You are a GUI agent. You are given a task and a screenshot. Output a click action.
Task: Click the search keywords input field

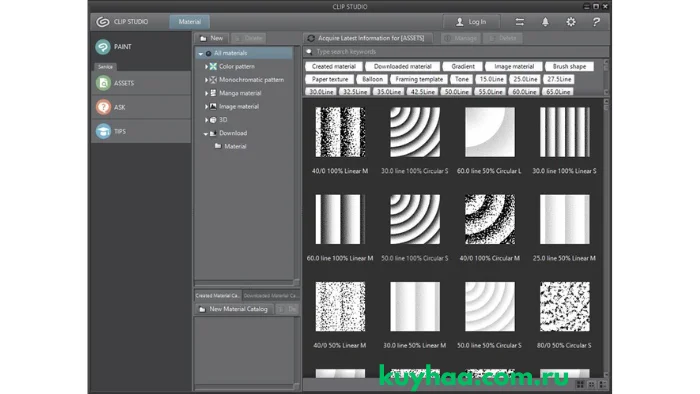(x=455, y=52)
